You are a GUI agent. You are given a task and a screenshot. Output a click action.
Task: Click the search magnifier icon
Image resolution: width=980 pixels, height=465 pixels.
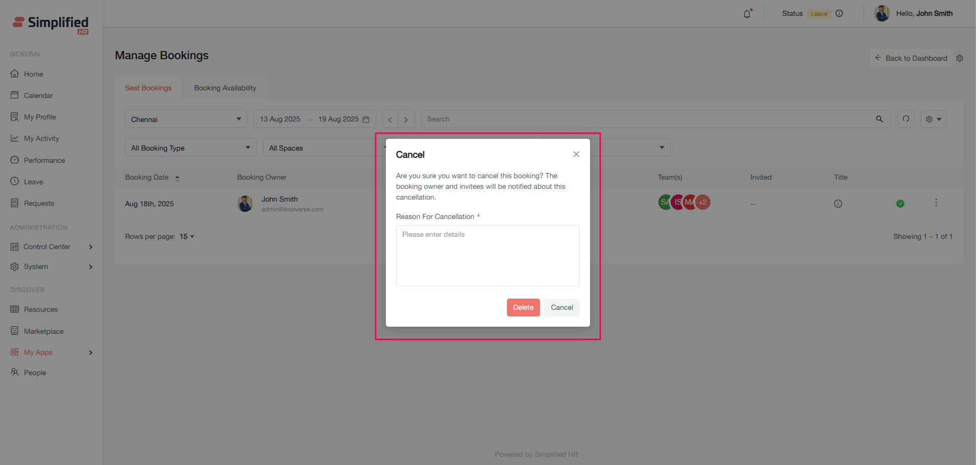click(x=879, y=119)
